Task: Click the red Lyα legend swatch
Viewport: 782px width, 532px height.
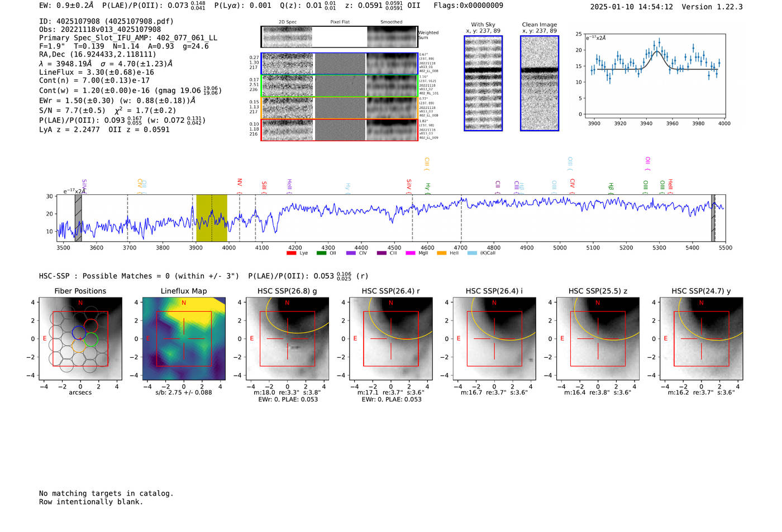Action: click(x=291, y=253)
